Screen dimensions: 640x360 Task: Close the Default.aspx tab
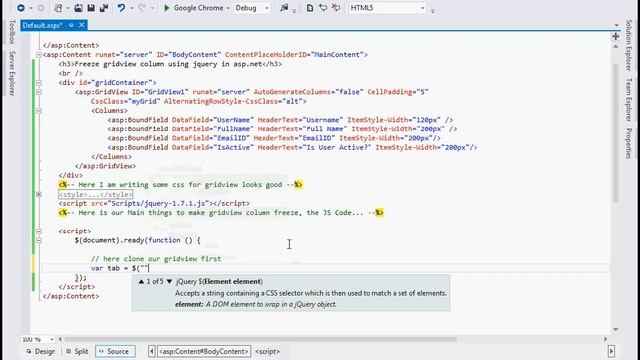point(82,25)
